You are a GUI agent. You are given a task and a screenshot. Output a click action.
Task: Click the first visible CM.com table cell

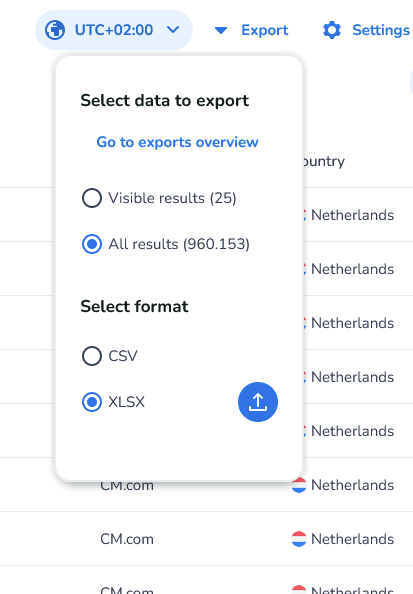[127, 485]
